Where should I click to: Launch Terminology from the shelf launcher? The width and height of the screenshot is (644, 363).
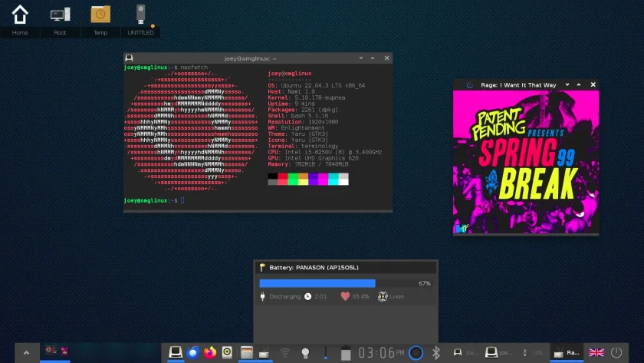click(x=176, y=352)
